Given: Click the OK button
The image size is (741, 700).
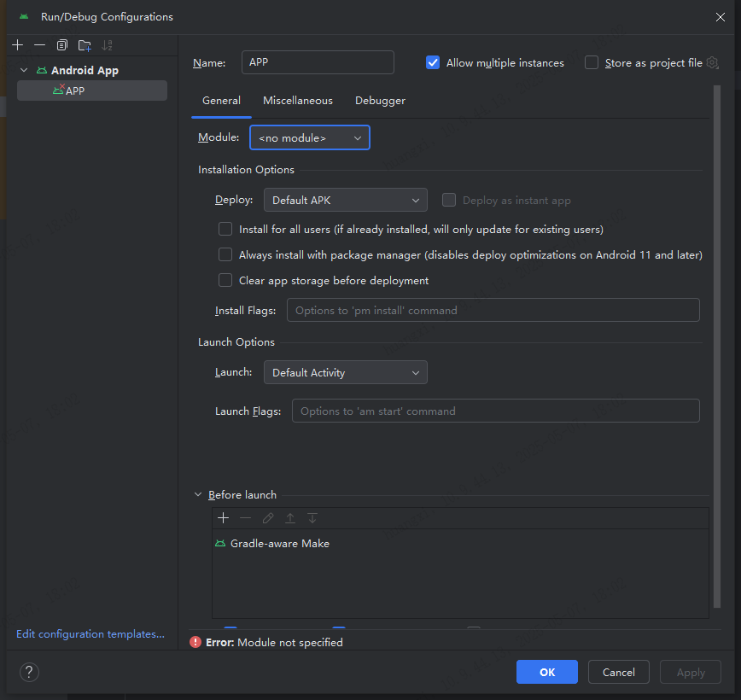Looking at the screenshot, I should click(x=546, y=672).
